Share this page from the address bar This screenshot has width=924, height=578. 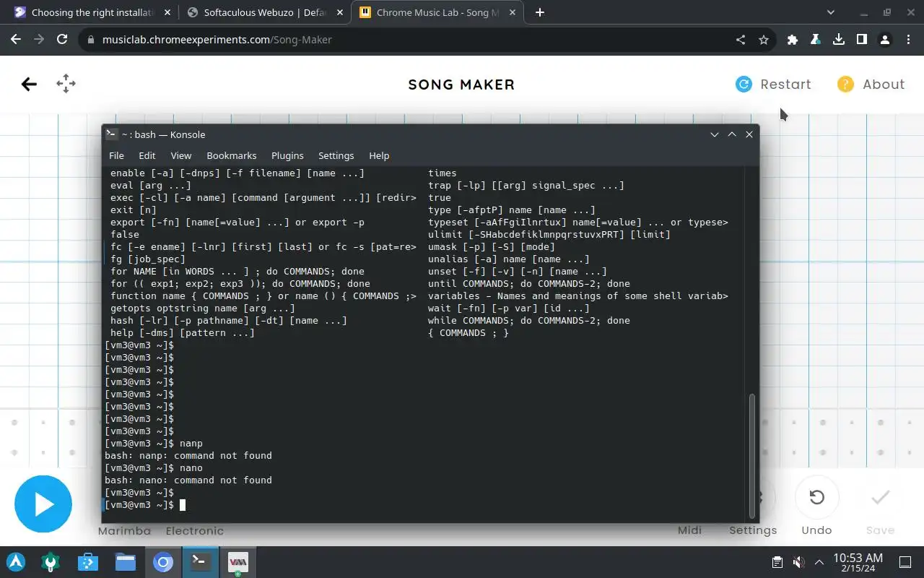click(741, 40)
